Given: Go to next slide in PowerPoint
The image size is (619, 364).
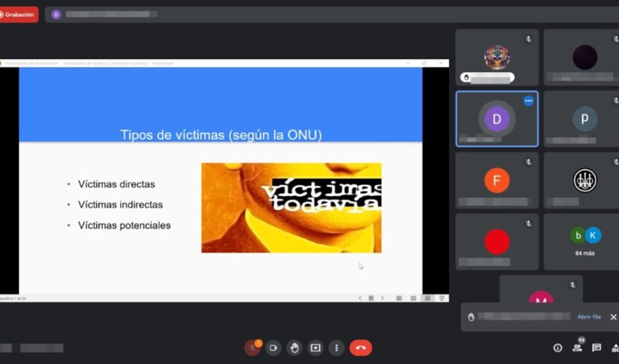Looking at the screenshot, I should (x=383, y=298).
